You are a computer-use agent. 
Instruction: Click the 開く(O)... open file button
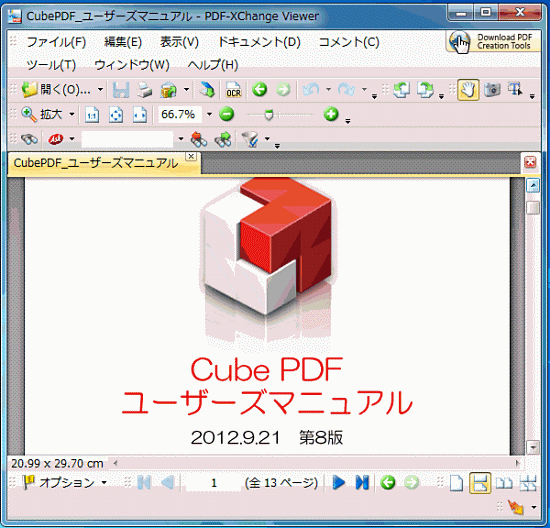coord(56,90)
